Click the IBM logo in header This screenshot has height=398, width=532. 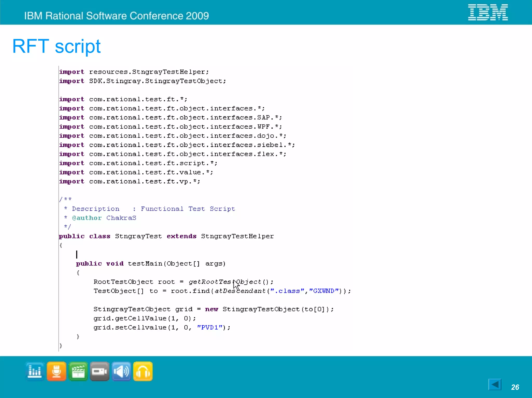tap(488, 12)
